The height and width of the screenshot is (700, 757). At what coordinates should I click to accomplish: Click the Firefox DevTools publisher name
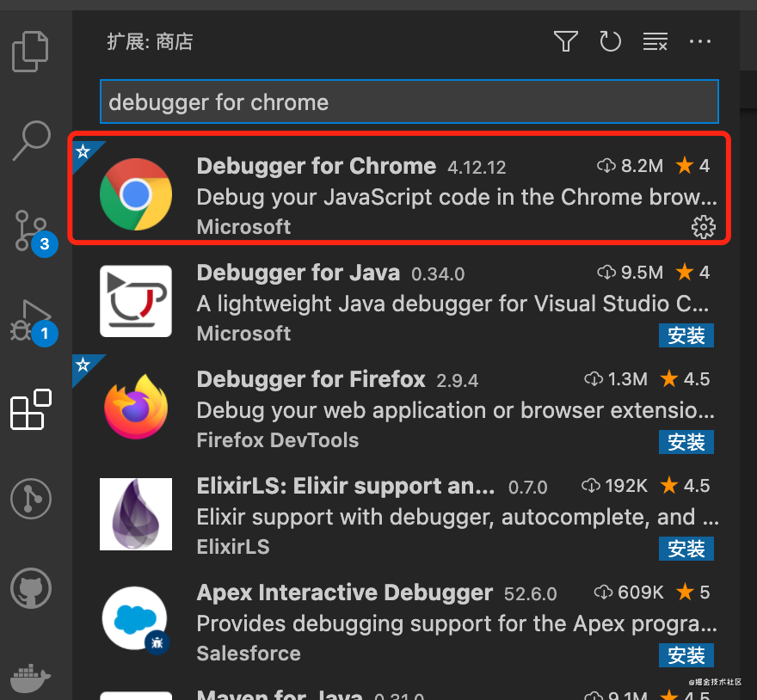[x=278, y=440]
